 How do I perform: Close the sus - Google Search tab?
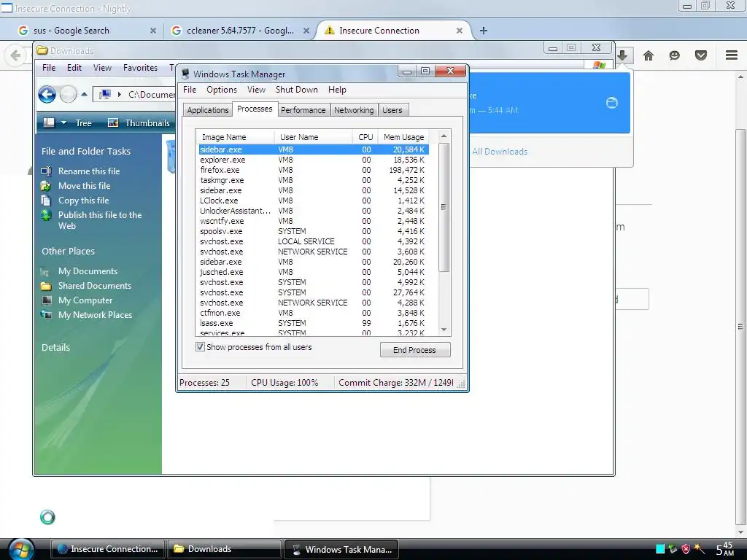153,31
